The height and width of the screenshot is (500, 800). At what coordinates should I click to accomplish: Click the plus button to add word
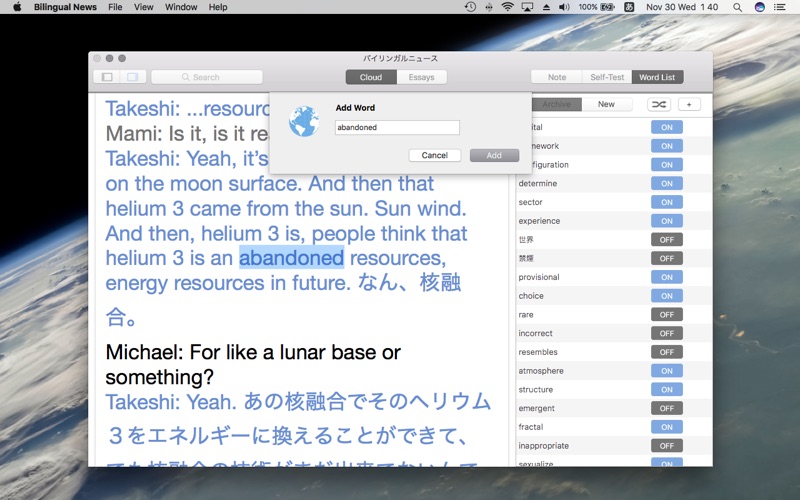coord(689,104)
